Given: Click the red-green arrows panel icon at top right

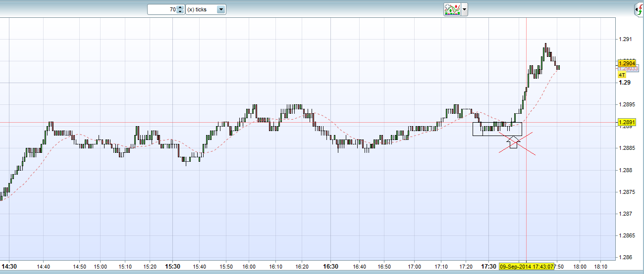Looking at the screenshot, I should tap(639, 9).
